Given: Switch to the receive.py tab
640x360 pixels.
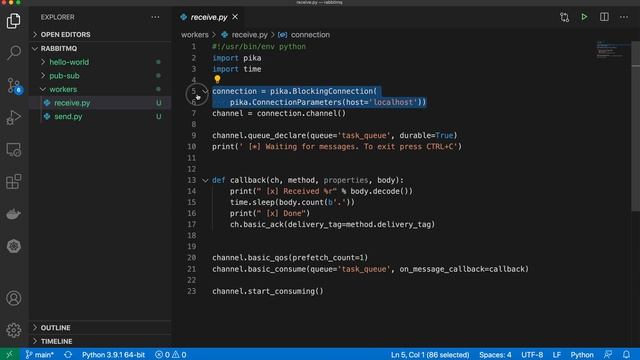Looking at the screenshot, I should [209, 17].
